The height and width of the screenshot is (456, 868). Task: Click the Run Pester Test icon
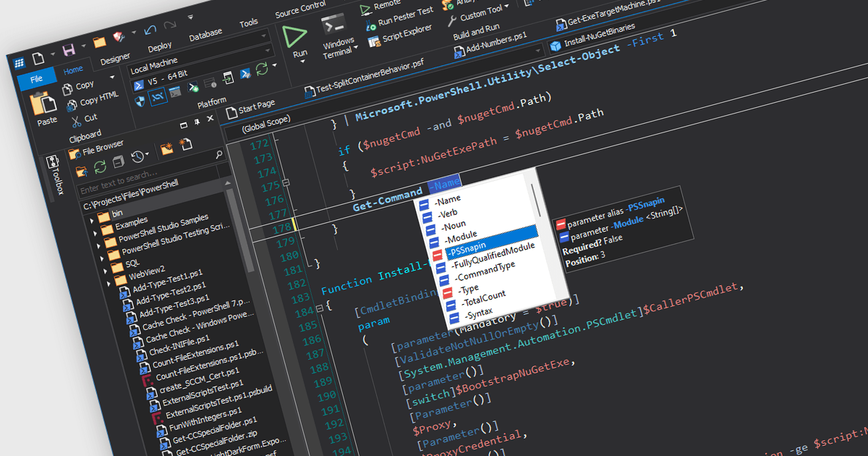[x=370, y=25]
